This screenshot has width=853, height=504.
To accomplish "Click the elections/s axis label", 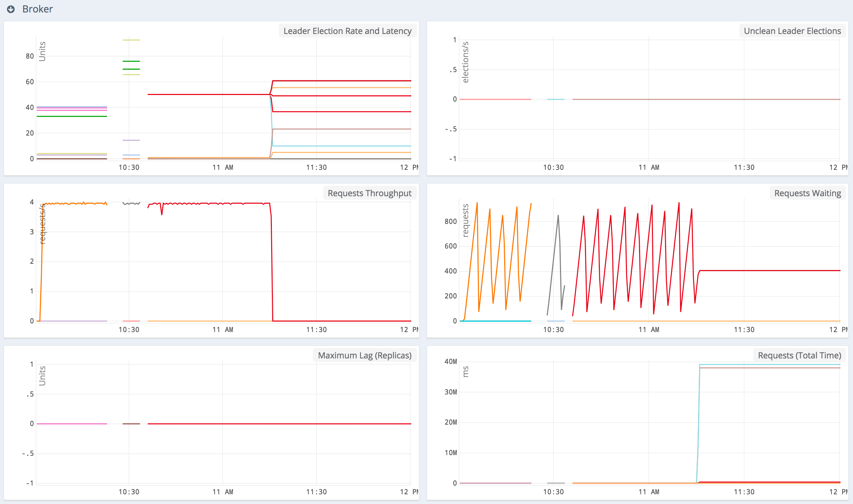I will [x=466, y=62].
